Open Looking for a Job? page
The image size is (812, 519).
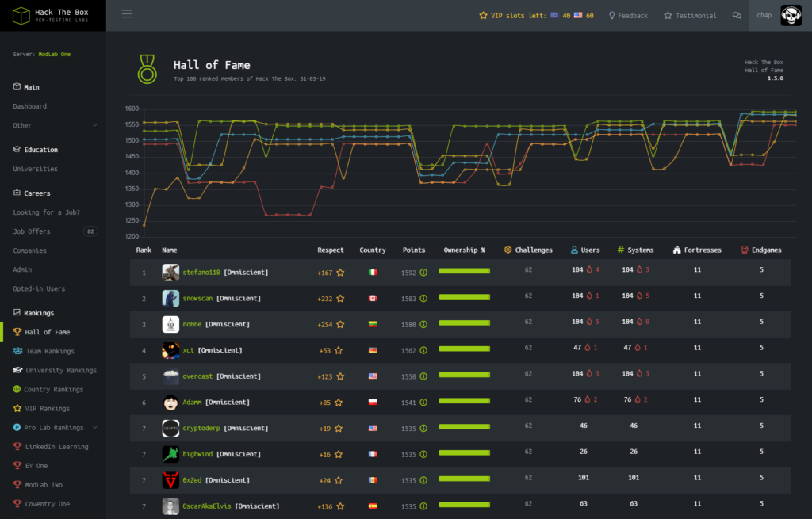point(46,212)
